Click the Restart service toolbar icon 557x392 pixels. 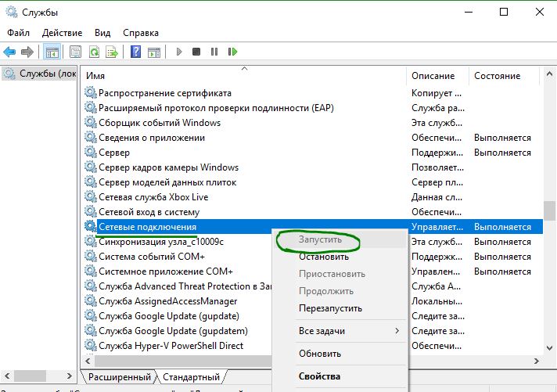232,52
